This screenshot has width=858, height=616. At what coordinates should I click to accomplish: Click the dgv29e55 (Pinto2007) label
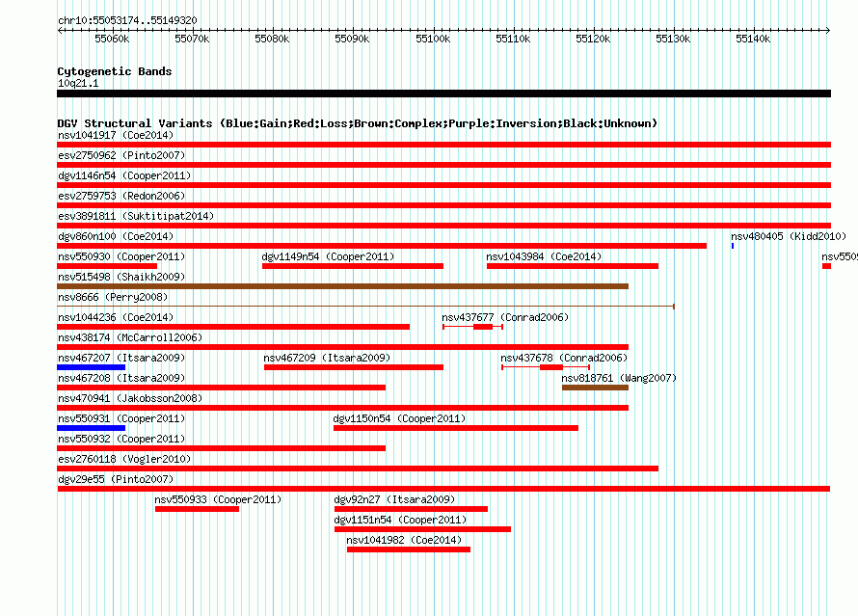click(x=116, y=479)
